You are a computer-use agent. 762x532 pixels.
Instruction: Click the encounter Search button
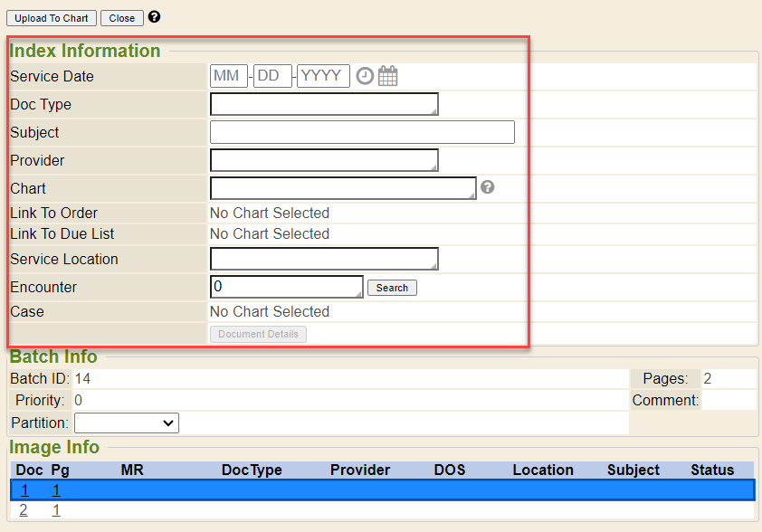(x=392, y=288)
